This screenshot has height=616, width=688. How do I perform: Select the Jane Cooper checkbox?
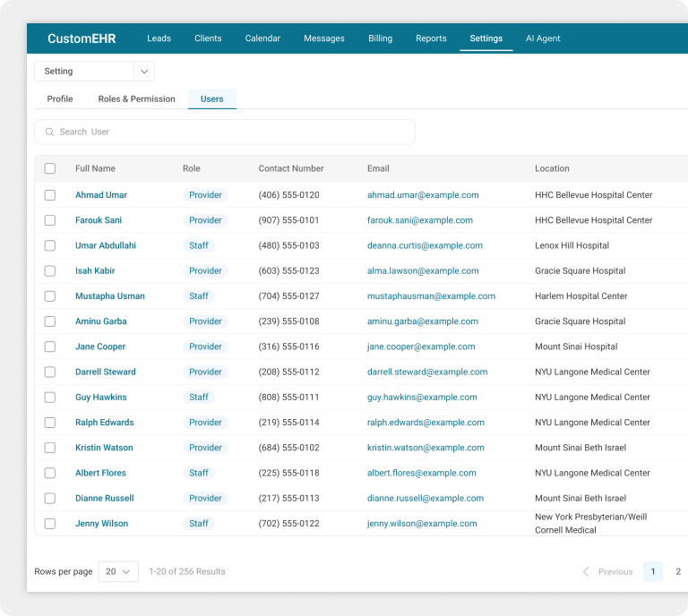point(50,346)
